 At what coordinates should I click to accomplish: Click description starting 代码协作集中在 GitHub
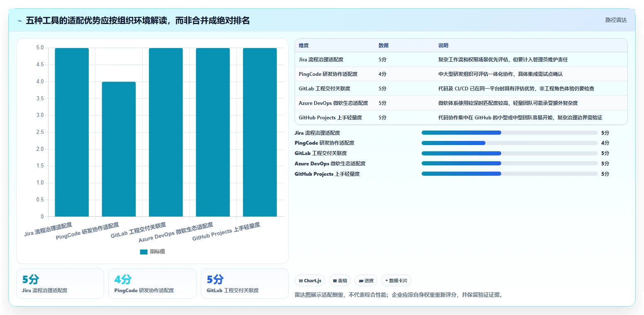click(520, 118)
